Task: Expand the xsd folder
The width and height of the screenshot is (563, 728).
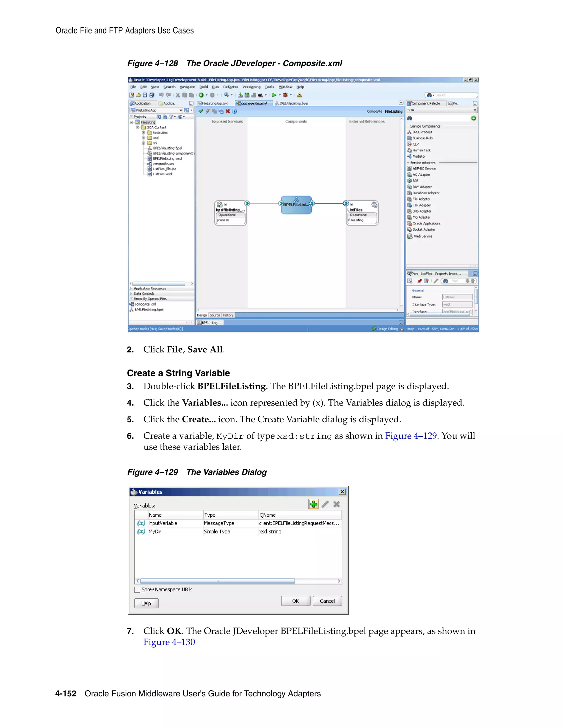Action: (143, 138)
